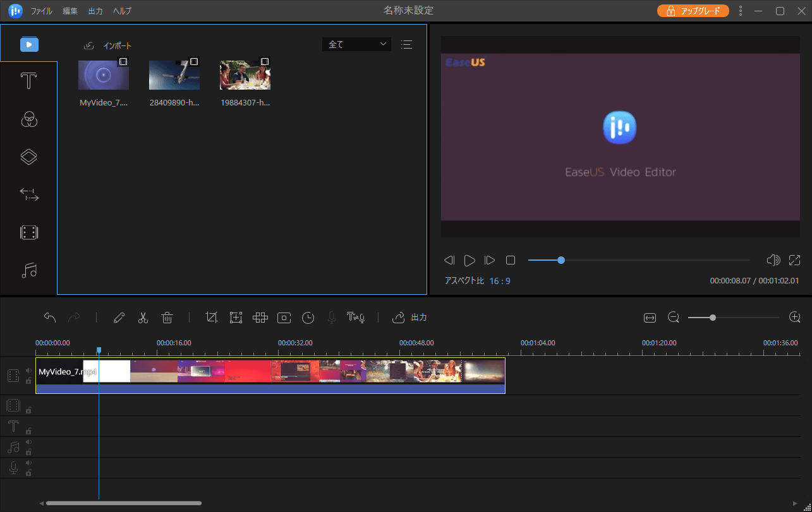Click the アップグレード button
The image size is (812, 512).
point(693,11)
